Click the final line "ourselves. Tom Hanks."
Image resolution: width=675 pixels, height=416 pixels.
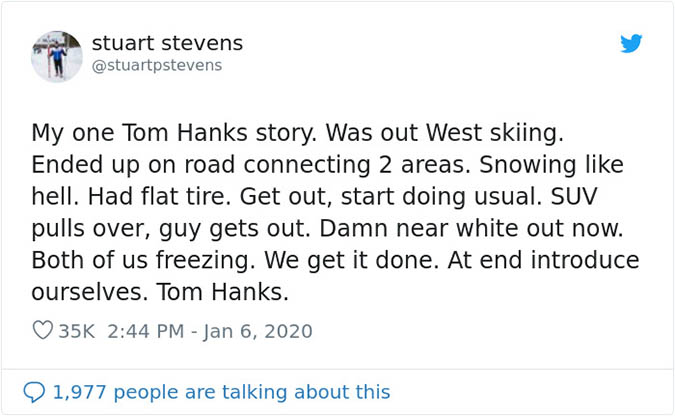[160, 293]
